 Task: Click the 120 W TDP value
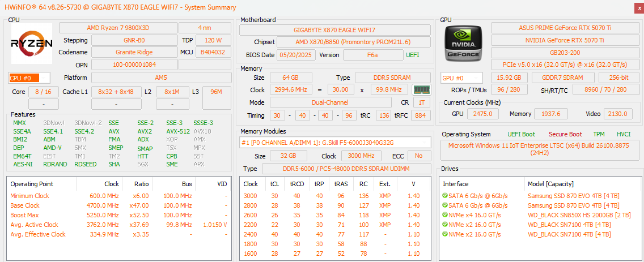[213, 40]
